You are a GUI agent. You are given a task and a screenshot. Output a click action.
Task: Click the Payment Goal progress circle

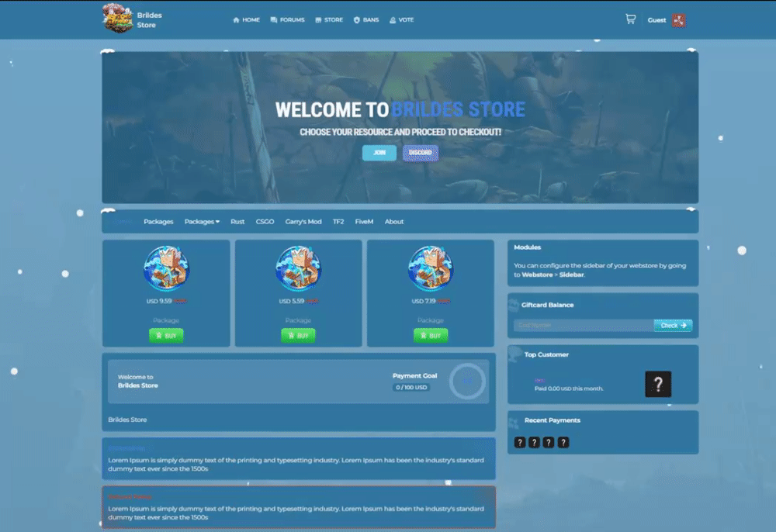(x=467, y=382)
